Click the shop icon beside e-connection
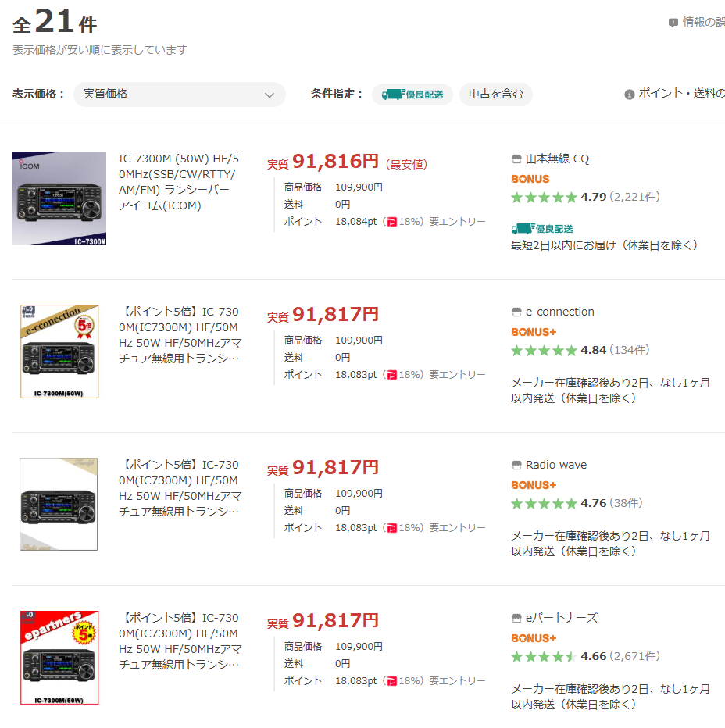 (x=516, y=312)
